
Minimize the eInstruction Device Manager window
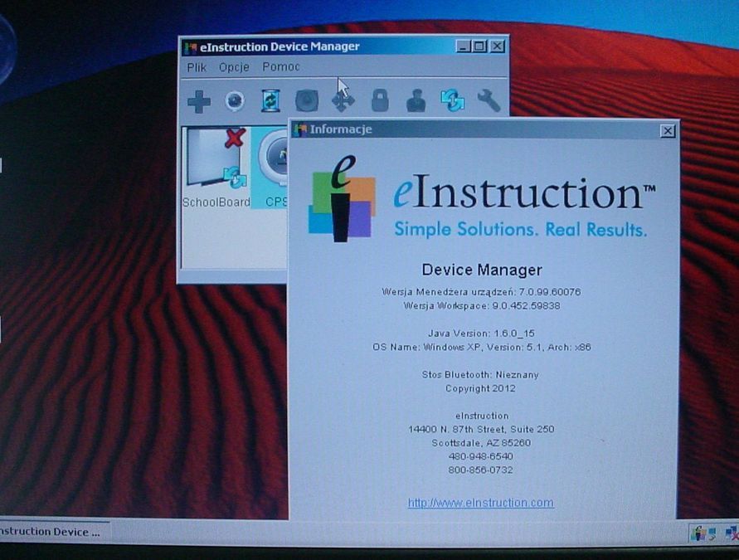click(x=464, y=46)
